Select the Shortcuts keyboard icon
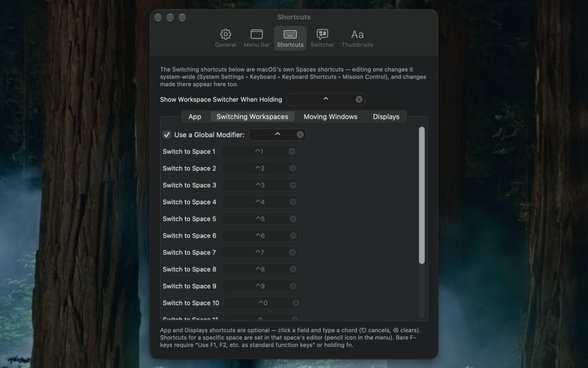588x368 pixels. pyautogui.click(x=290, y=34)
